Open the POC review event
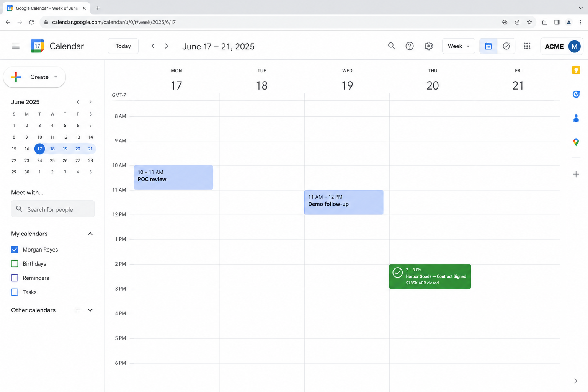 coord(173,178)
